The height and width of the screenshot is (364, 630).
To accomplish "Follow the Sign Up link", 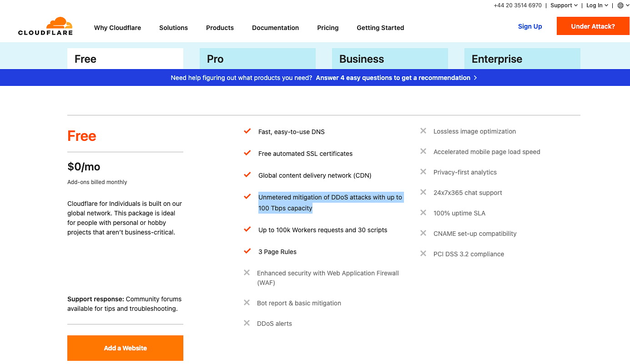I will click(x=530, y=26).
